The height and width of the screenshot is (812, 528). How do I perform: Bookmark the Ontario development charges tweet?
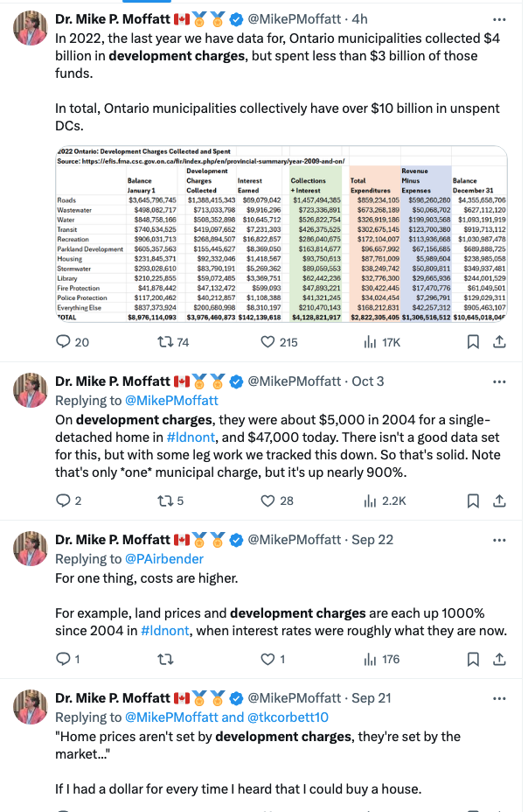pos(473,342)
